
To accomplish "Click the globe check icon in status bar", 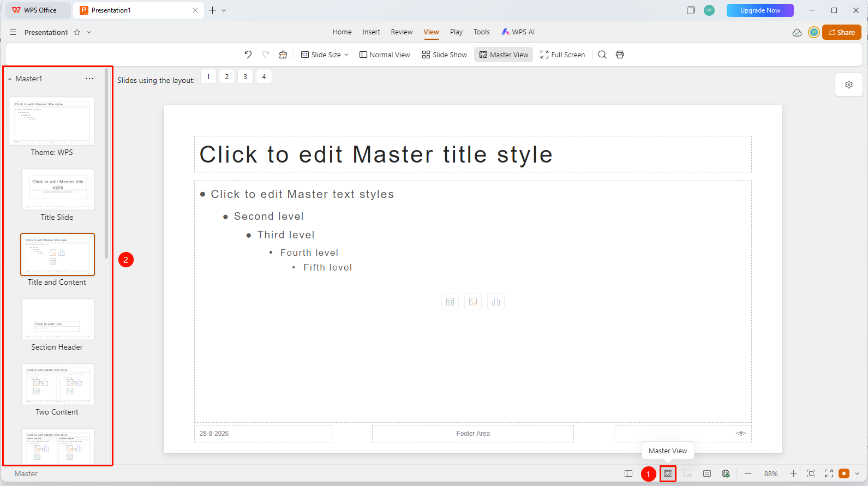I will coord(726,473).
